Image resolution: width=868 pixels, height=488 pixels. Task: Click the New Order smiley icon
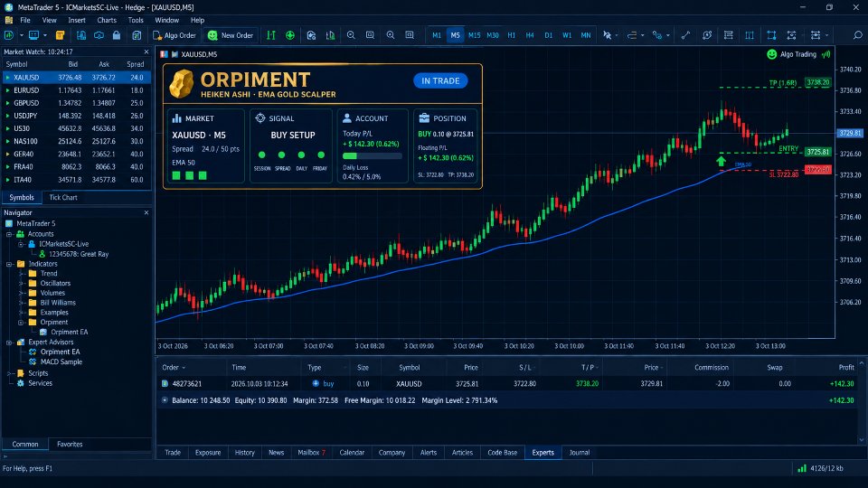[x=212, y=35]
